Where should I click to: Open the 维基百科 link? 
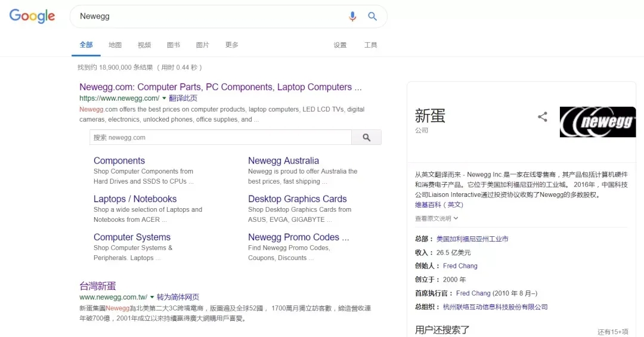pyautogui.click(x=428, y=205)
